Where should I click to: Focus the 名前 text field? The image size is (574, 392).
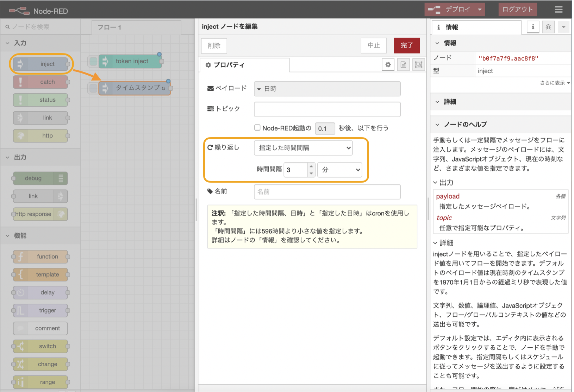[x=327, y=192]
